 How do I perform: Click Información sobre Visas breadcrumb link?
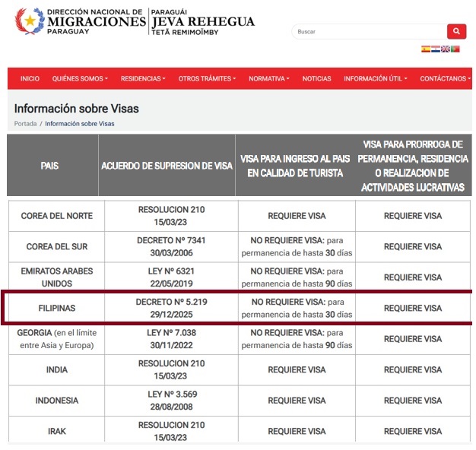(x=80, y=123)
